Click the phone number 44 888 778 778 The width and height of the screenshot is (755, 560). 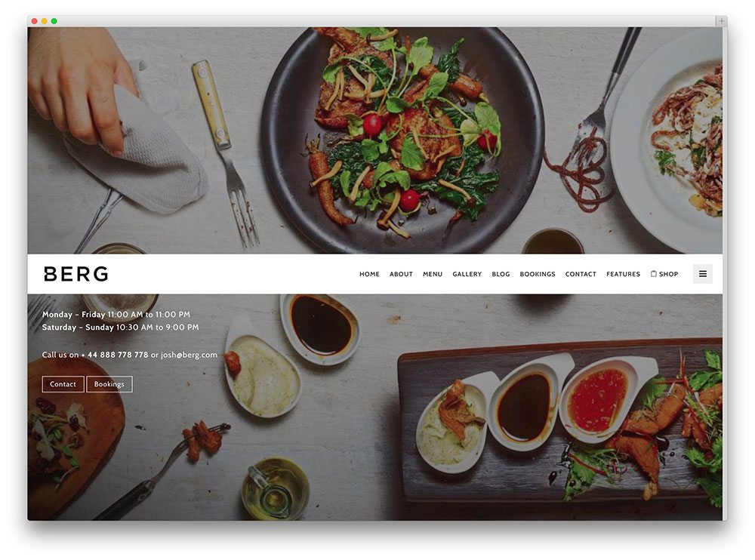(x=118, y=355)
